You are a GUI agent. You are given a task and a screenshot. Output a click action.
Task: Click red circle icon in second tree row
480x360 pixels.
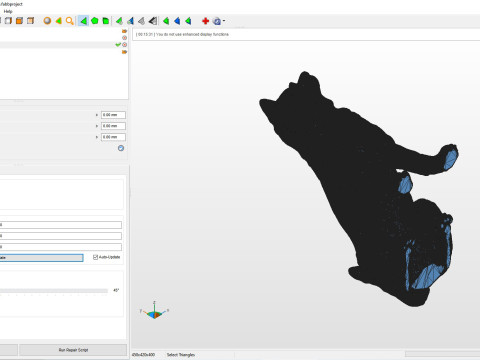124,38
